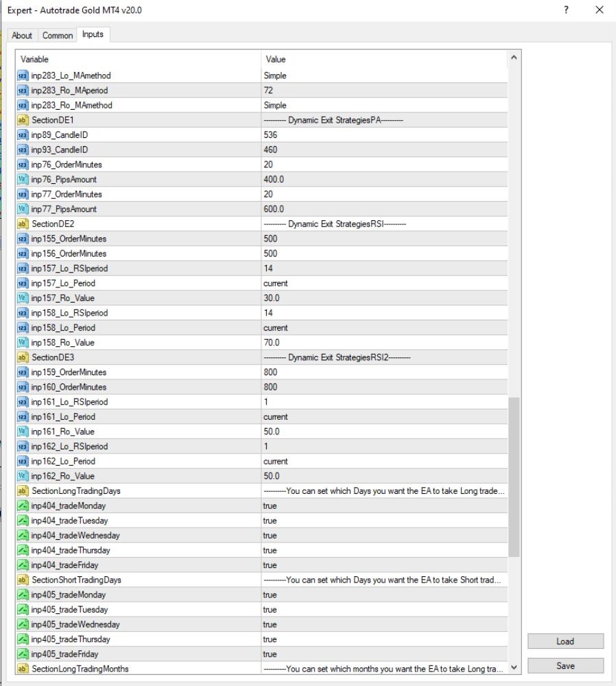The image size is (616, 686).
Task: Click the icon beside inp161_Lo_RSIperiod
Action: click(23, 402)
